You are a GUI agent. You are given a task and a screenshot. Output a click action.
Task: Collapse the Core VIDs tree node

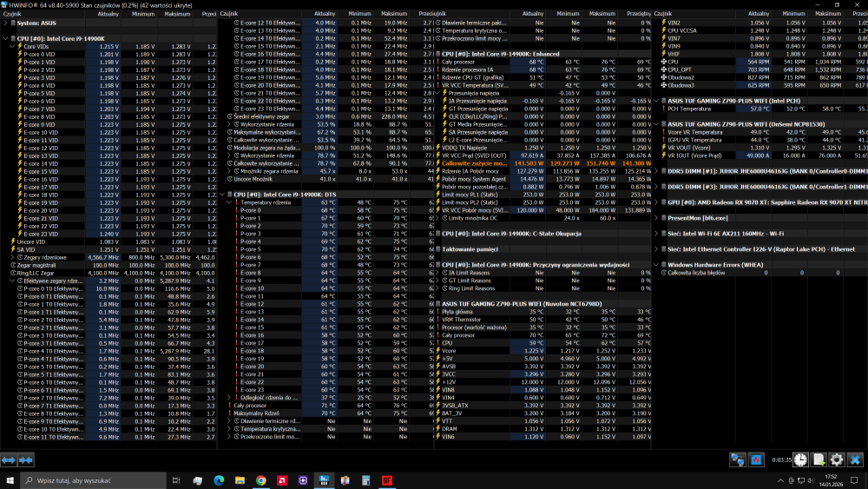coord(12,46)
